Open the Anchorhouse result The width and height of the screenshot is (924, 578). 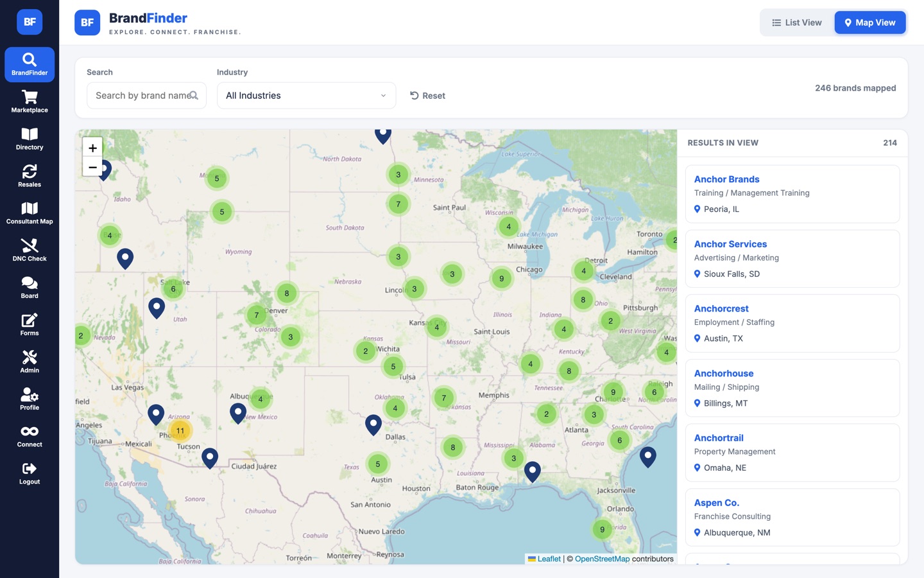792,388
